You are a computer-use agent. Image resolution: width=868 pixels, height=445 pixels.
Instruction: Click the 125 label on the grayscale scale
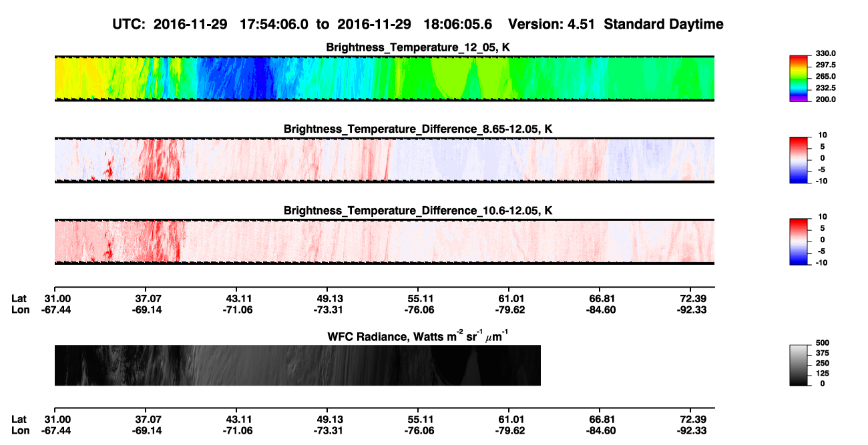pyautogui.click(x=823, y=373)
